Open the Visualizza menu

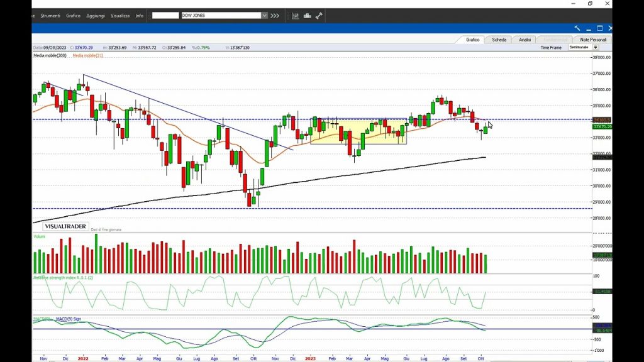pyautogui.click(x=120, y=16)
